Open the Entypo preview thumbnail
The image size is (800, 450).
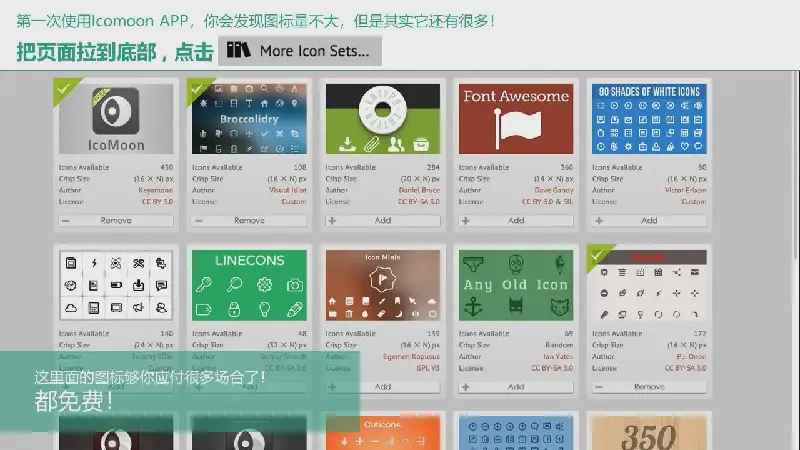[383, 119]
